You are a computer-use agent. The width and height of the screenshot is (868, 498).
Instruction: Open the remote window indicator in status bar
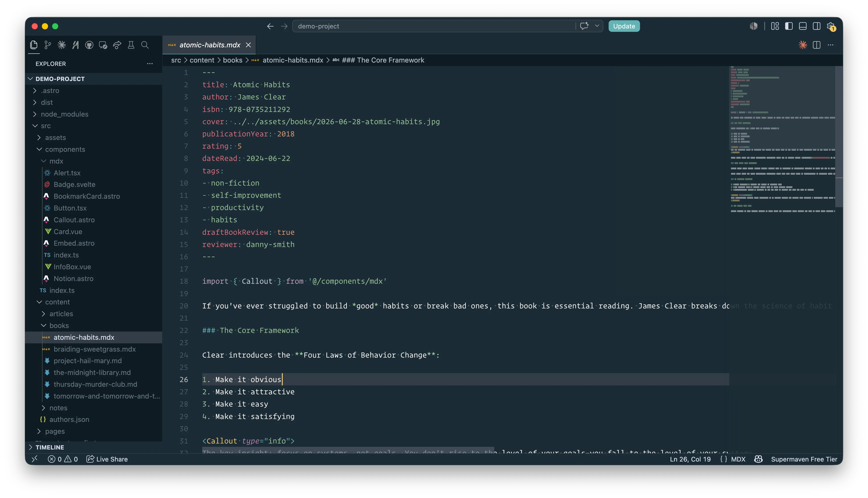[x=34, y=459]
